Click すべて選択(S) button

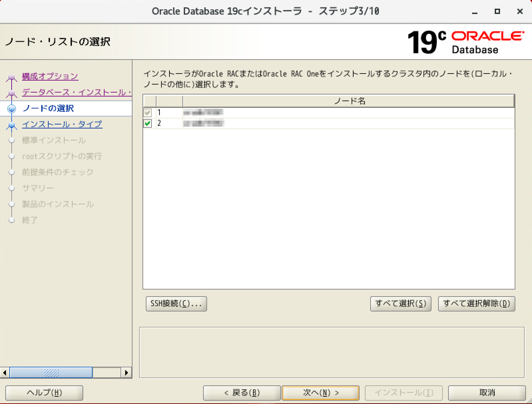click(x=400, y=303)
